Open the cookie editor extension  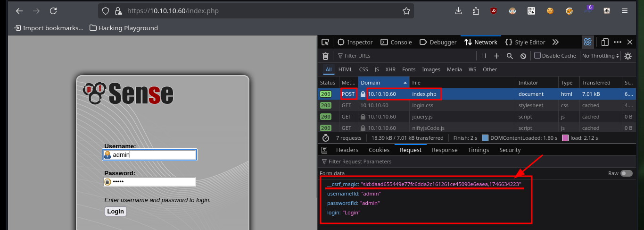[550, 11]
